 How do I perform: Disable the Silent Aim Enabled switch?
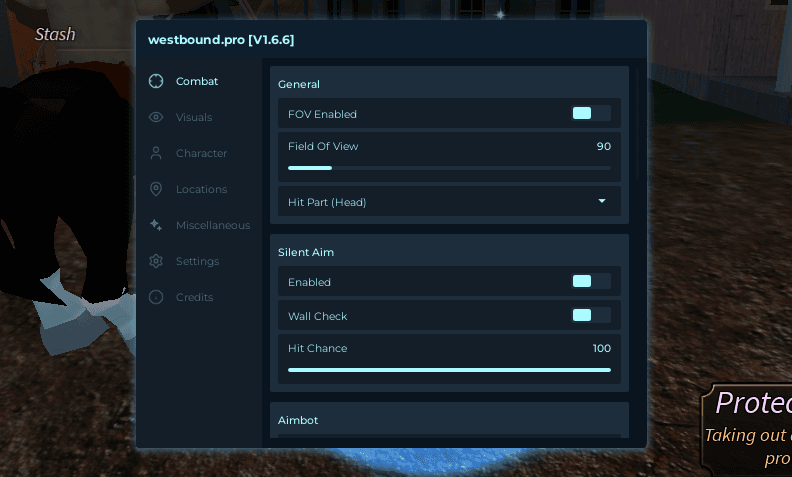pos(590,281)
